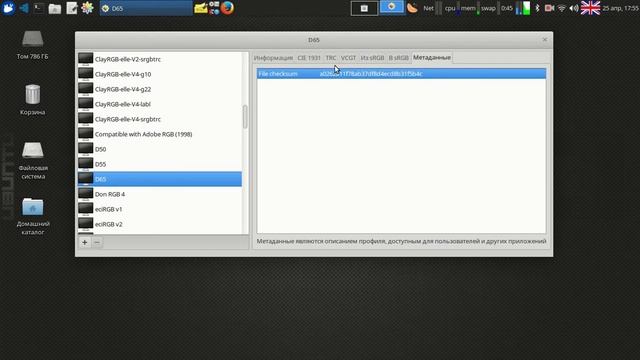Open the volume speaker tray icon
640x360 pixels.
(x=574, y=8)
